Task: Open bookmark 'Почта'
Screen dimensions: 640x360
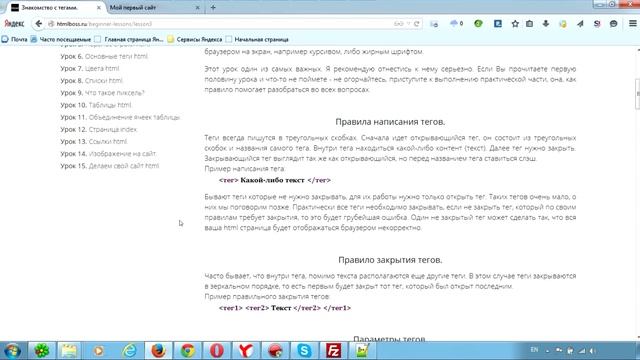Action: [14, 39]
